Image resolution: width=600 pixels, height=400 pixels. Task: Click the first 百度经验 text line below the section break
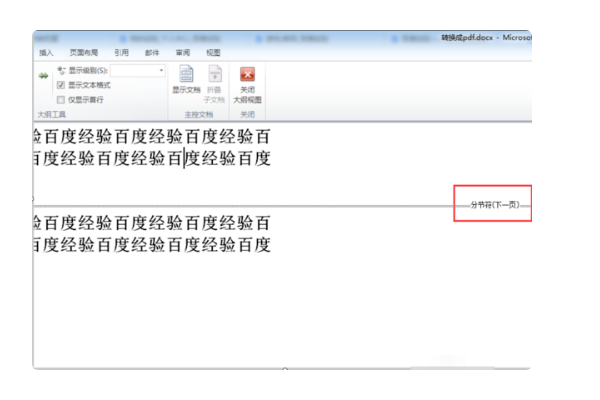pyautogui.click(x=152, y=223)
